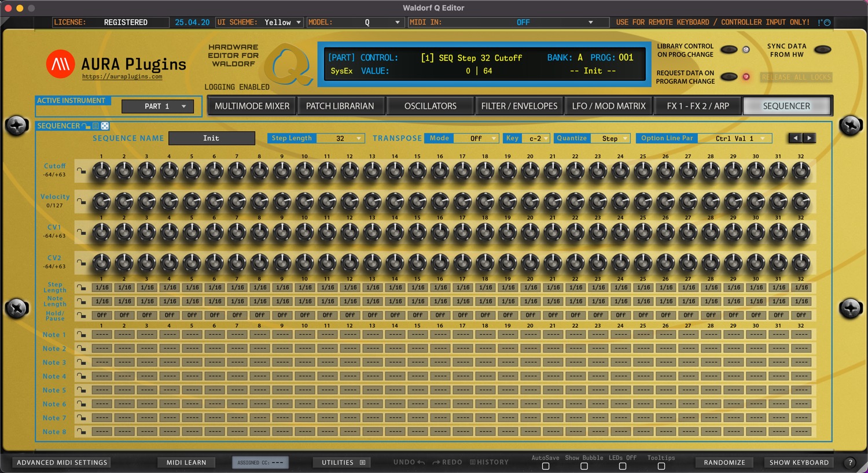The width and height of the screenshot is (868, 473).
Task: Tick the LEDs Off checkbox
Action: coord(623,466)
